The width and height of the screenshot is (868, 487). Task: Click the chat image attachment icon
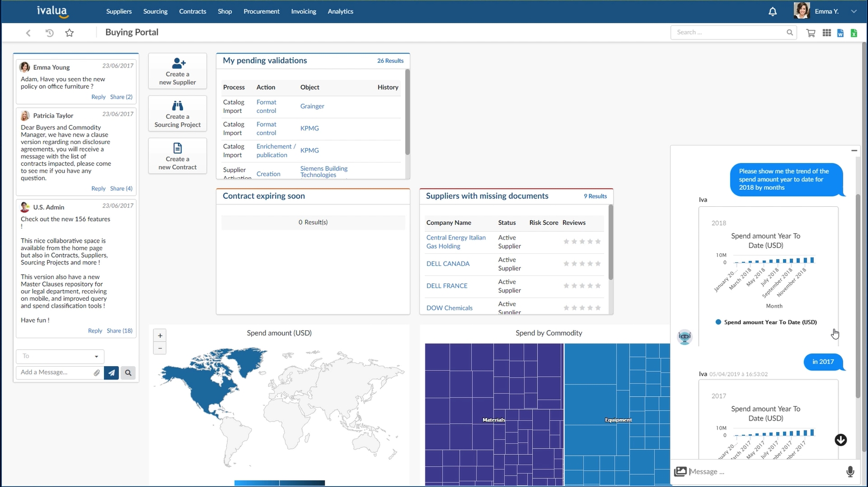coord(681,472)
